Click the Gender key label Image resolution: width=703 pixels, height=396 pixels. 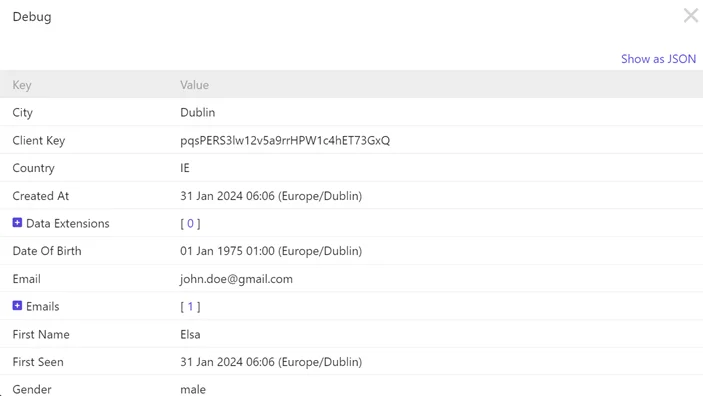tap(32, 389)
